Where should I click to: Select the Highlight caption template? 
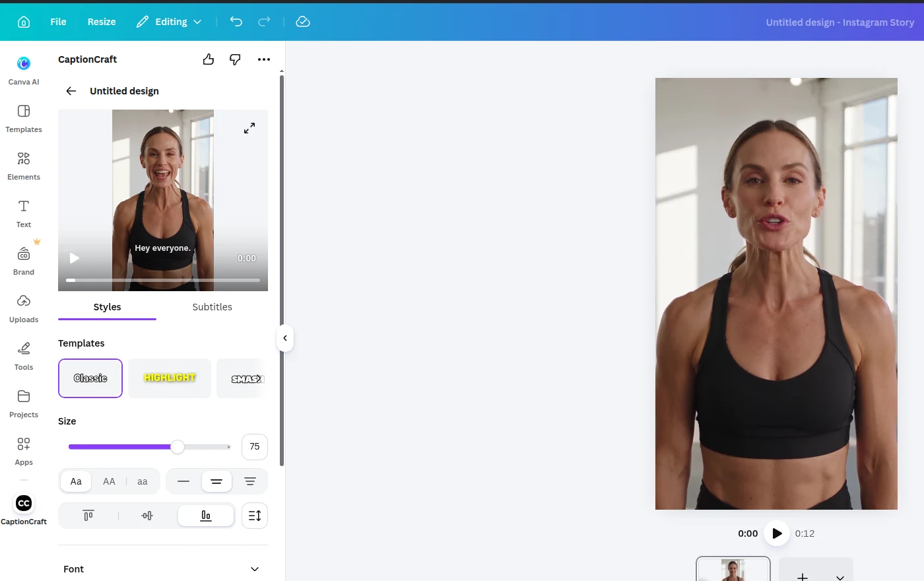click(170, 378)
